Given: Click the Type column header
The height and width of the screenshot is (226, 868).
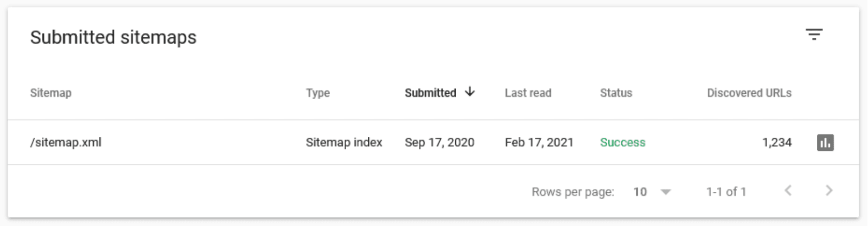Looking at the screenshot, I should click(x=318, y=93).
